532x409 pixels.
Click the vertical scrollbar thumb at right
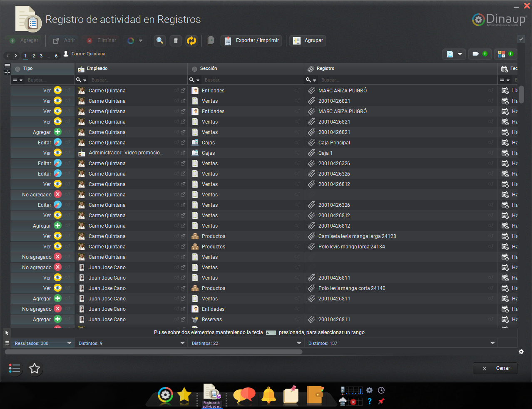(521, 94)
